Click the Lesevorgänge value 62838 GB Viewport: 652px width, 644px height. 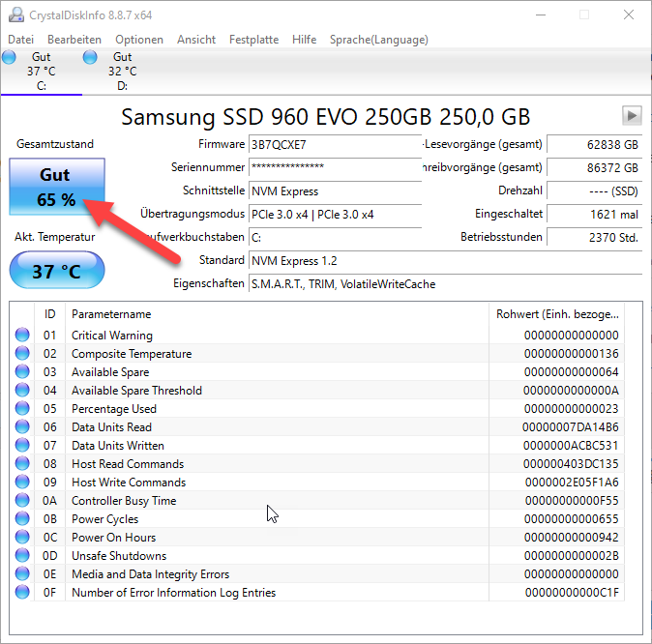click(x=595, y=144)
